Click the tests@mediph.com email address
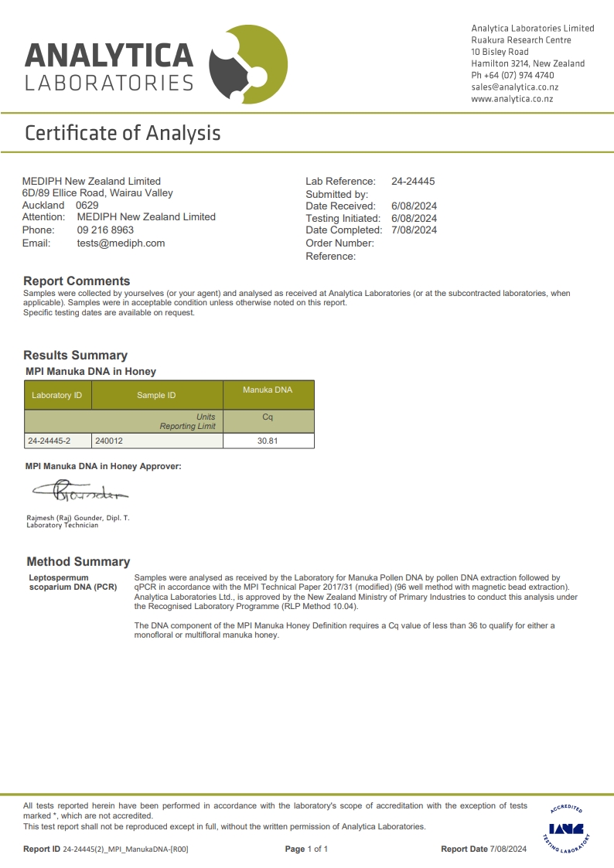The height and width of the screenshot is (868, 614). tap(121, 243)
